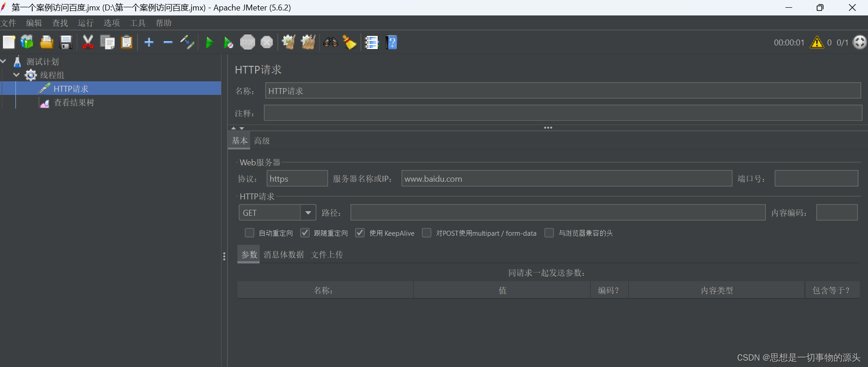Collapse all tree nodes with minus icon
Viewport: 868px width, 367px height.
pos(168,42)
